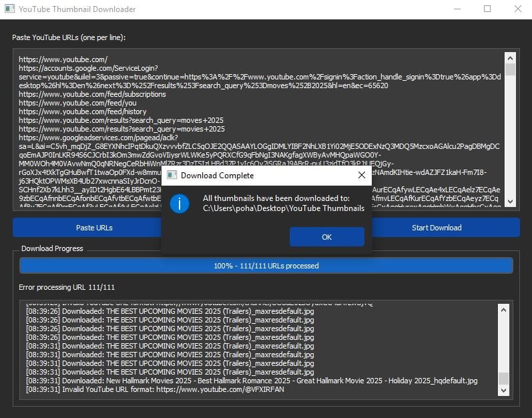The height and width of the screenshot is (418, 532).
Task: Click the Download Complete dialog title icon
Action: pyautogui.click(x=172, y=176)
